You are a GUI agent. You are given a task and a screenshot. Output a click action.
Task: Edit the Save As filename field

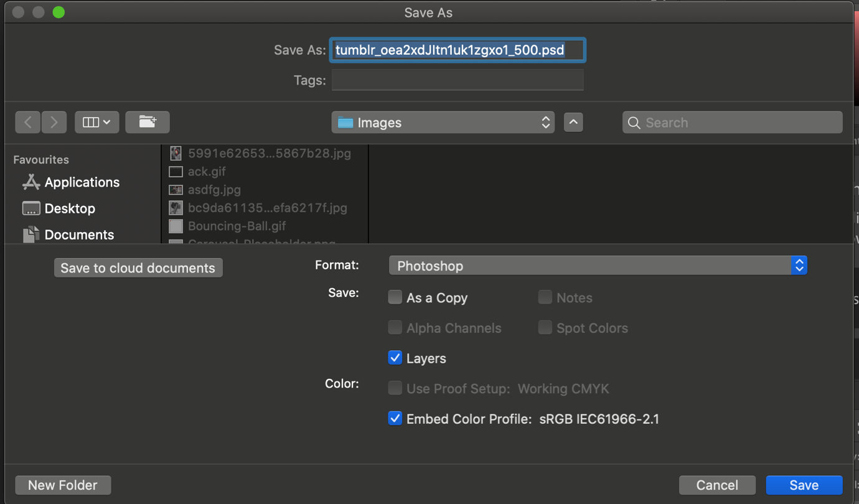(x=458, y=50)
